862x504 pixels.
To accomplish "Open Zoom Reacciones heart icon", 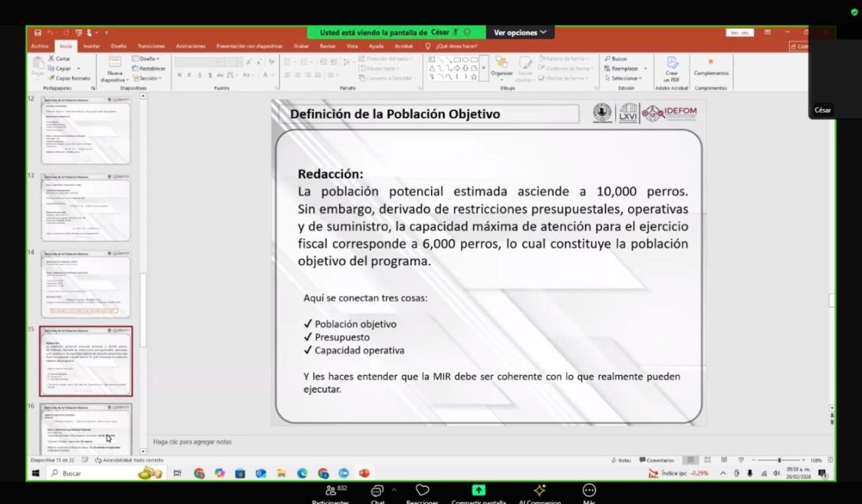I will coord(422,491).
